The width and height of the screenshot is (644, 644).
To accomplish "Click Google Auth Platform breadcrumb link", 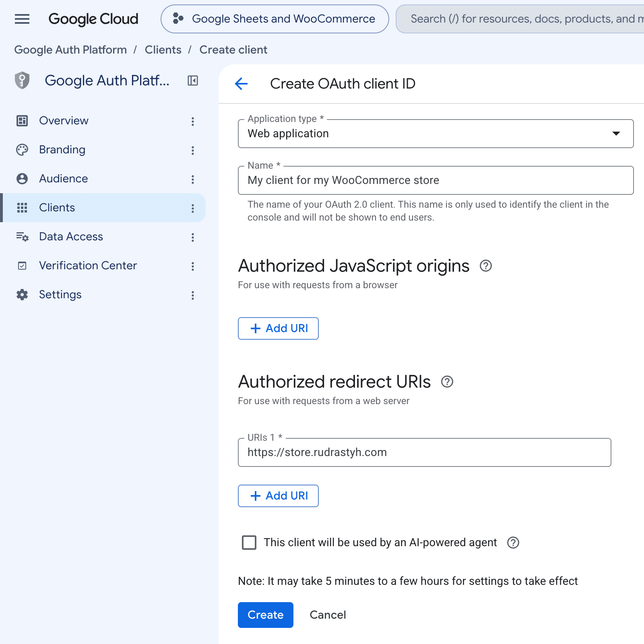I will coord(70,50).
